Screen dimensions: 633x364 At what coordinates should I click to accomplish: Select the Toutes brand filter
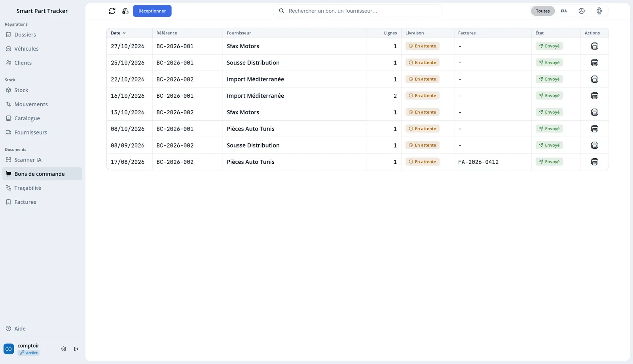(x=543, y=11)
